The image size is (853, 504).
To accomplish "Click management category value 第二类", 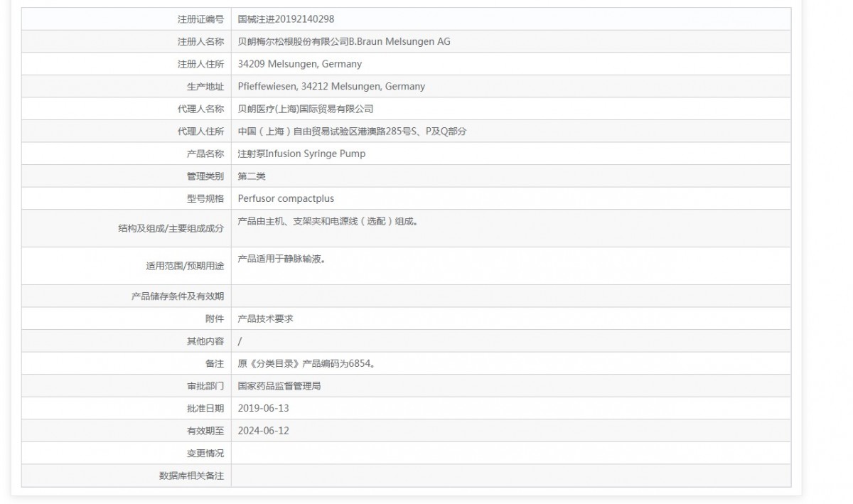I will tap(252, 176).
